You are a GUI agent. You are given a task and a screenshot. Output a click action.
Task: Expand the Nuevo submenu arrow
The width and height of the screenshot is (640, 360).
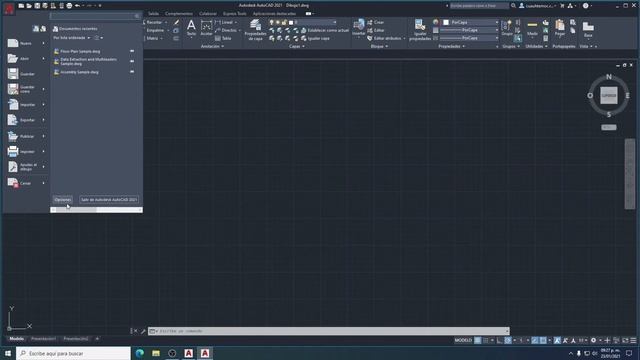[x=44, y=43]
